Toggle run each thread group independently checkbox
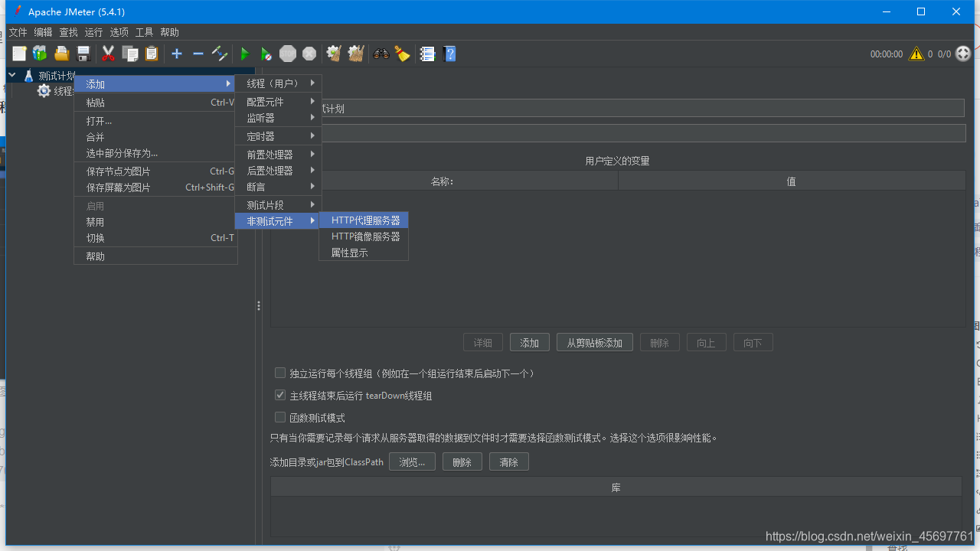The height and width of the screenshot is (551, 980). (x=280, y=373)
